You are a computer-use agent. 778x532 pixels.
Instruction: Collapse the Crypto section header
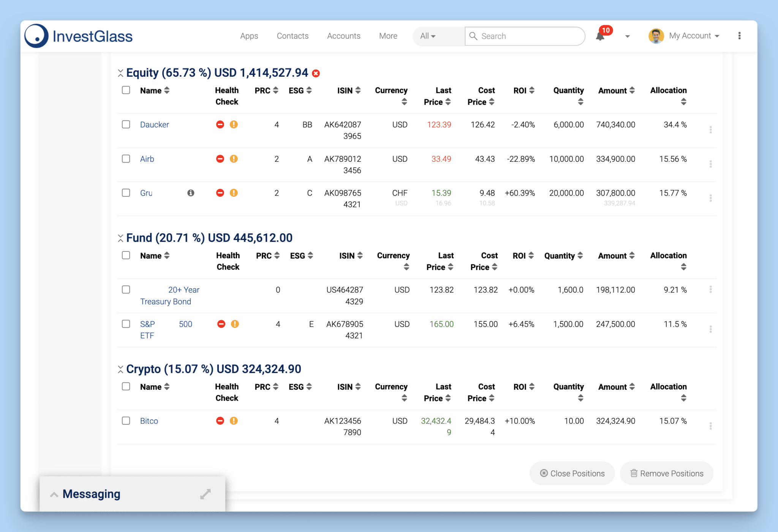120,369
